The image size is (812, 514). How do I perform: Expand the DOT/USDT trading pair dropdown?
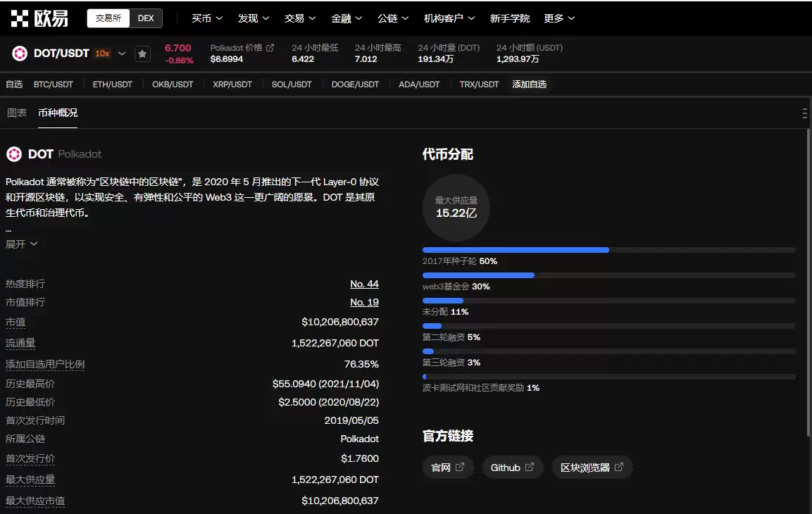pyautogui.click(x=122, y=54)
